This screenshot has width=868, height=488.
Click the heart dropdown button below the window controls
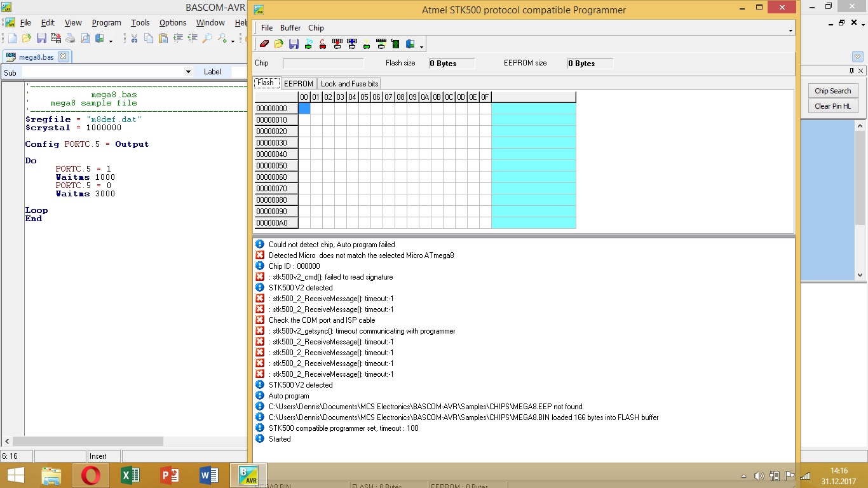point(857,57)
